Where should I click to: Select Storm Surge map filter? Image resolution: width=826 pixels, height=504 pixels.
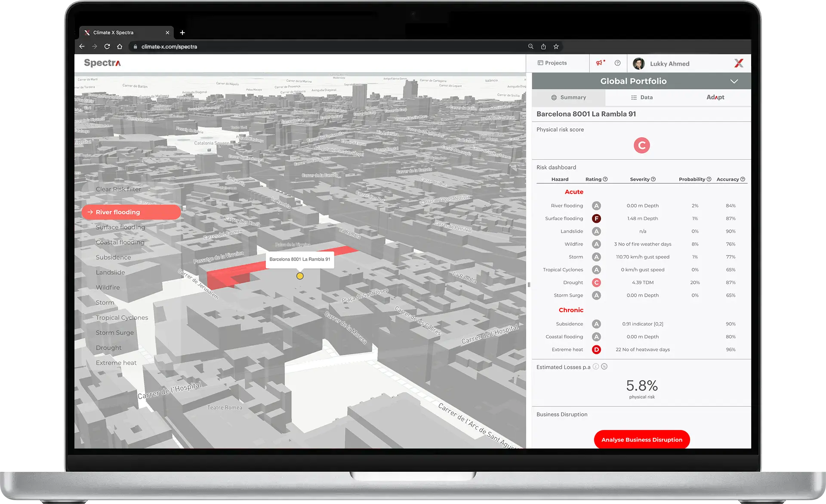[x=115, y=333]
